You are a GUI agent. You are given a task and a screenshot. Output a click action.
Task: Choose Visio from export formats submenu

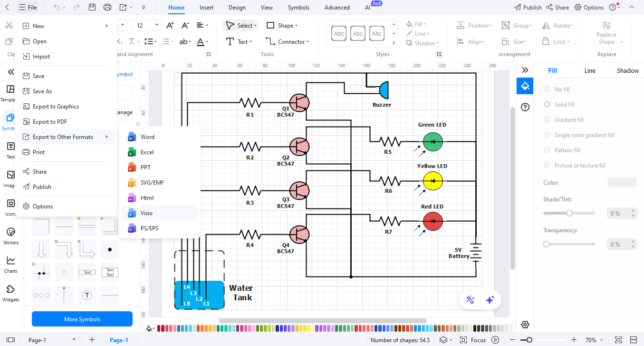click(x=160, y=213)
